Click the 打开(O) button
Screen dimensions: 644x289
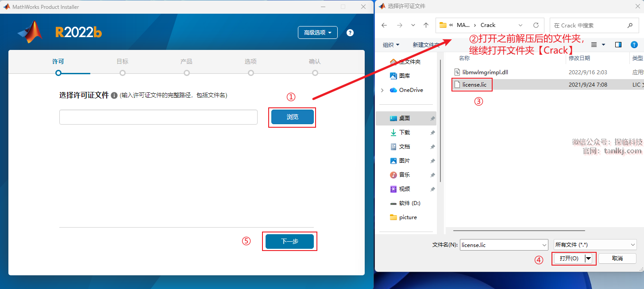[x=569, y=259]
